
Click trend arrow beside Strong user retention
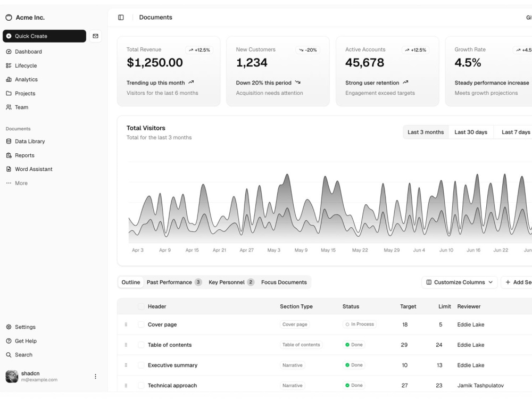[x=405, y=82]
